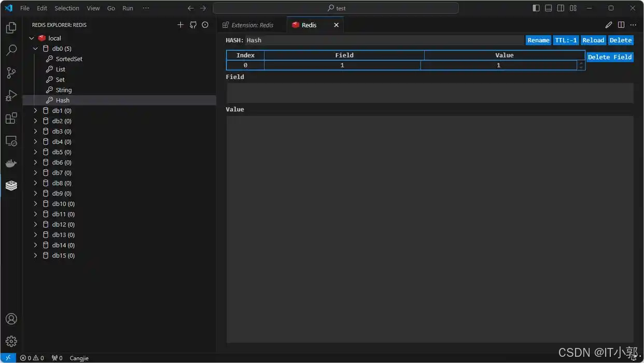Collapse the local connection node
644x363 pixels.
coord(32,38)
